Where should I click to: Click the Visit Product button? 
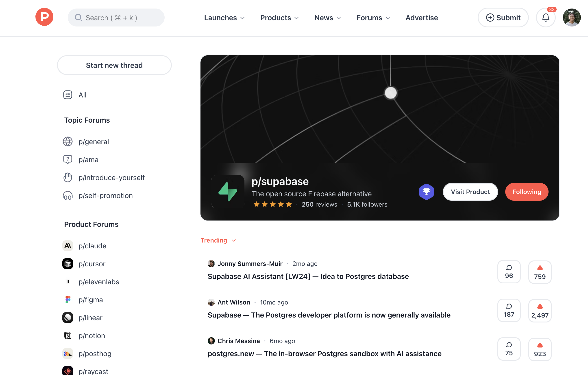pos(470,192)
